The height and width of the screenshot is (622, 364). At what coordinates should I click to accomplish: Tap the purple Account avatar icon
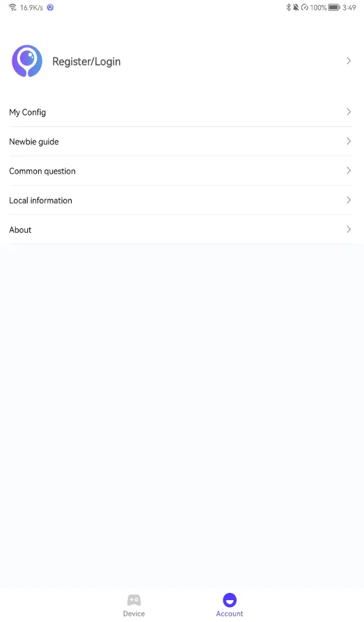tap(229, 599)
